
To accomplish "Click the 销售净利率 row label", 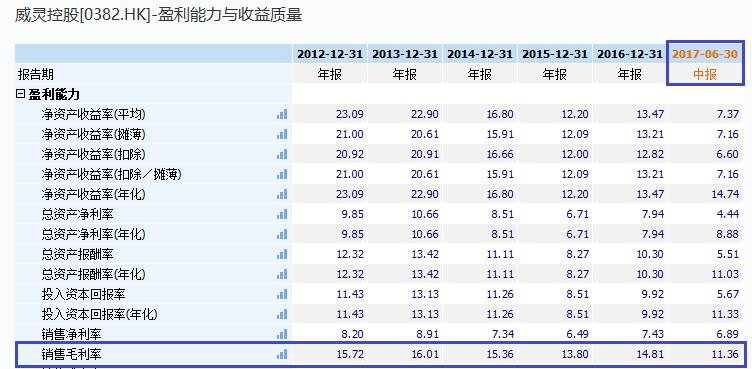I will point(71,333).
